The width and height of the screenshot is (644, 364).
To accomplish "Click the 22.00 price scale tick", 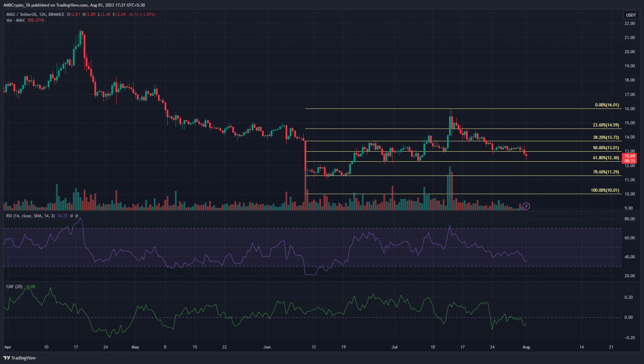I will pos(629,23).
